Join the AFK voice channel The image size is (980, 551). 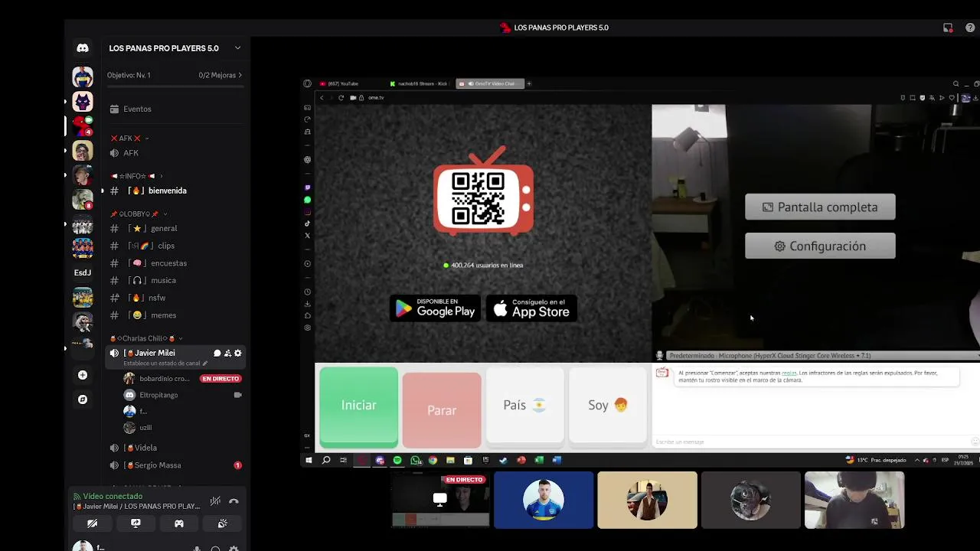click(175, 153)
